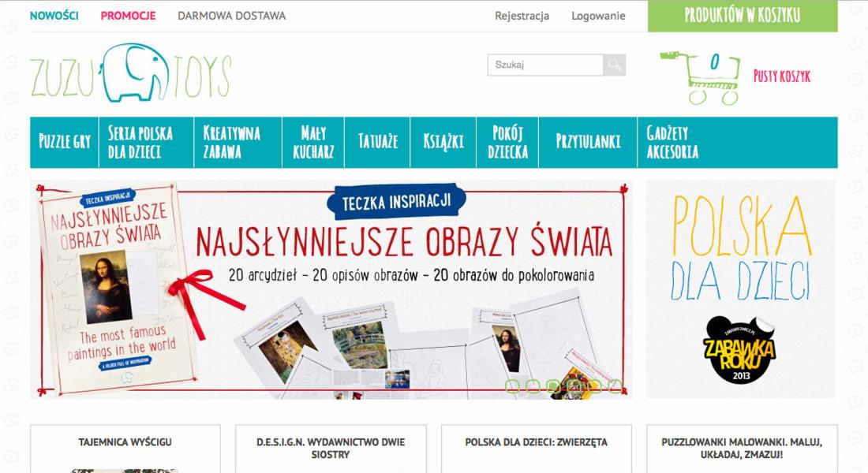This screenshot has height=473, width=868.
Task: Click the Darmowa Dostawa link
Action: 232,15
